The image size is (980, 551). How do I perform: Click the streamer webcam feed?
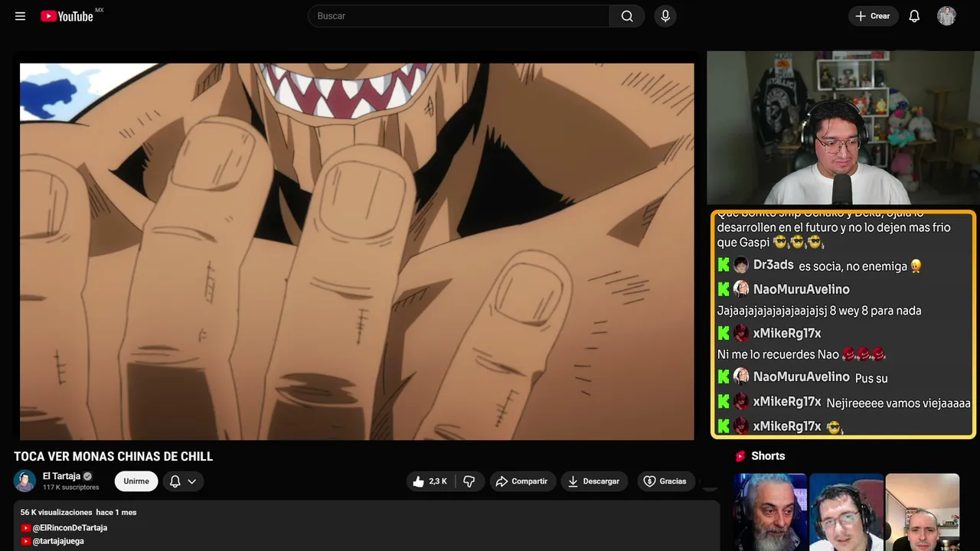(x=843, y=128)
